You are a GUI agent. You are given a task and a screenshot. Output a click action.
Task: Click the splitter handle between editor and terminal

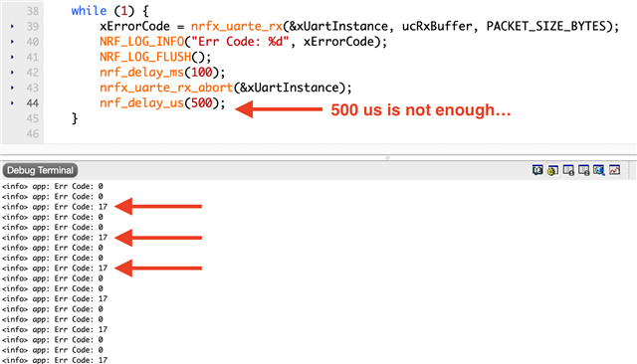point(387,157)
